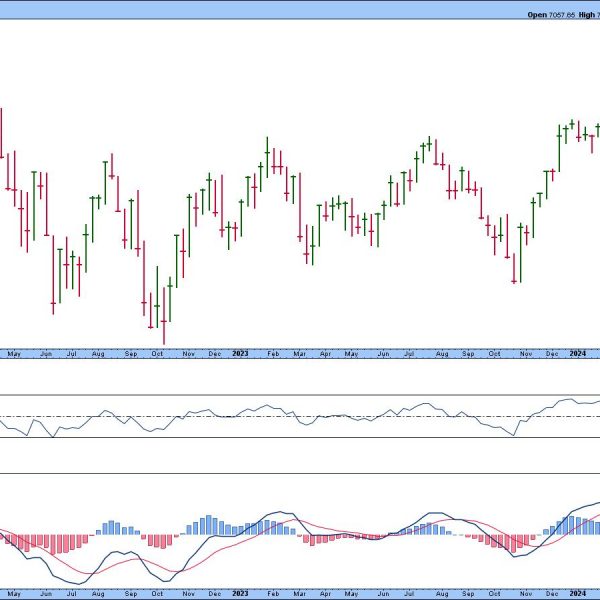
Task: Click "Feb" on the bottom MACD date axis
Action: (273, 594)
